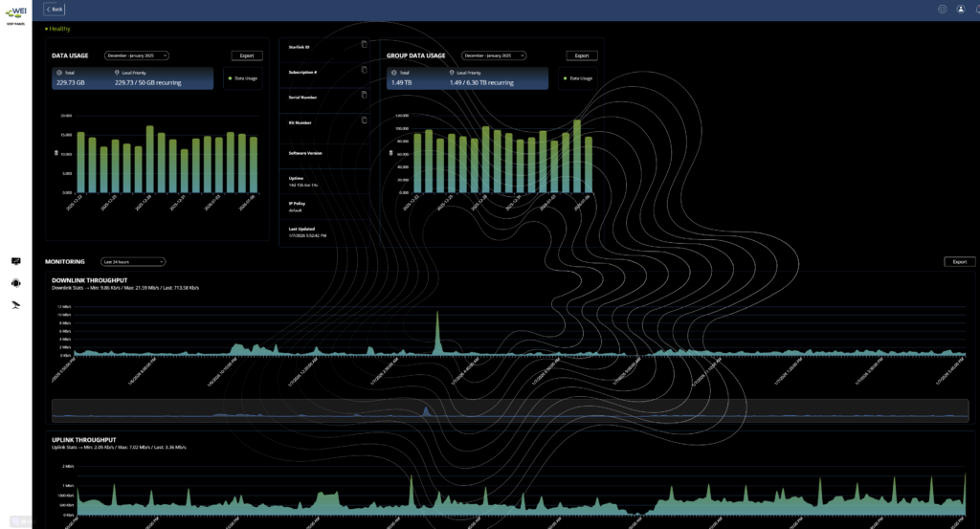This screenshot has width=980, height=529.
Task: Click the 'DOWNLINK THROUGHPUT' heading
Action: [x=89, y=280]
